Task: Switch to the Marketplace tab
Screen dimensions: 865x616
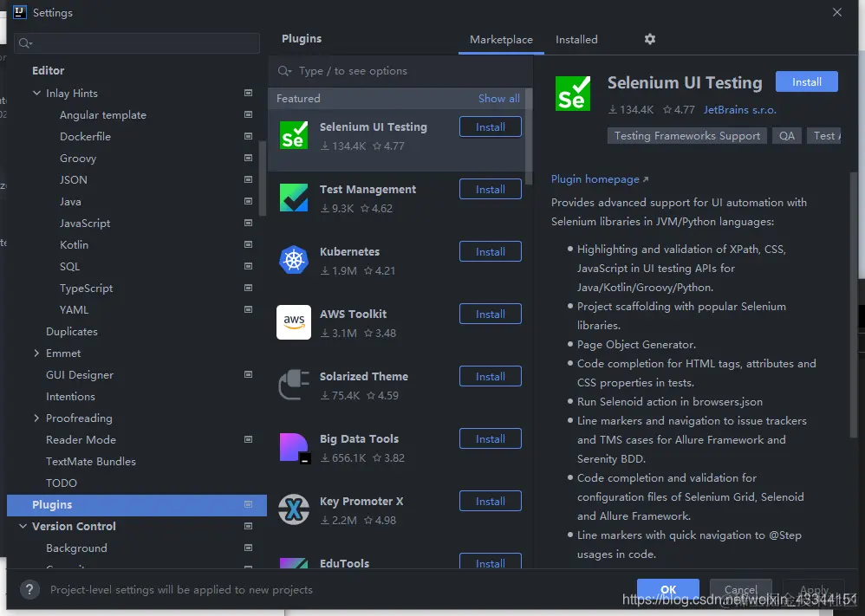Action: coord(501,40)
